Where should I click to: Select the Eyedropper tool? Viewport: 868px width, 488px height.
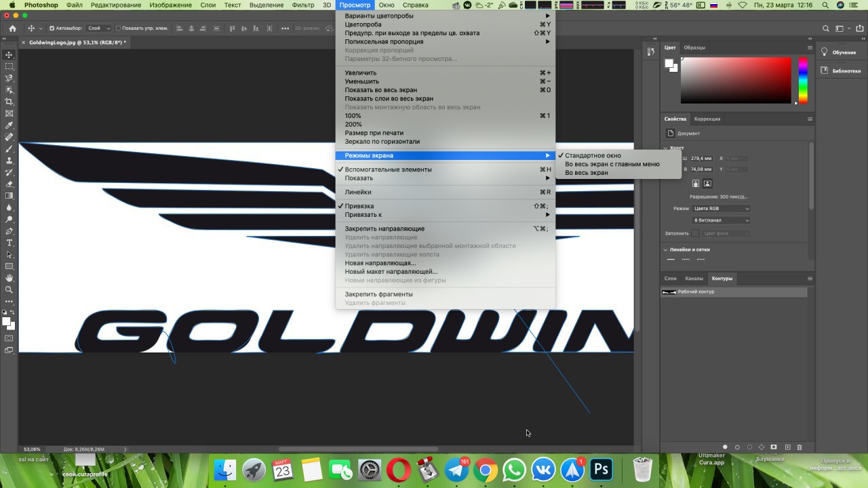(9, 125)
